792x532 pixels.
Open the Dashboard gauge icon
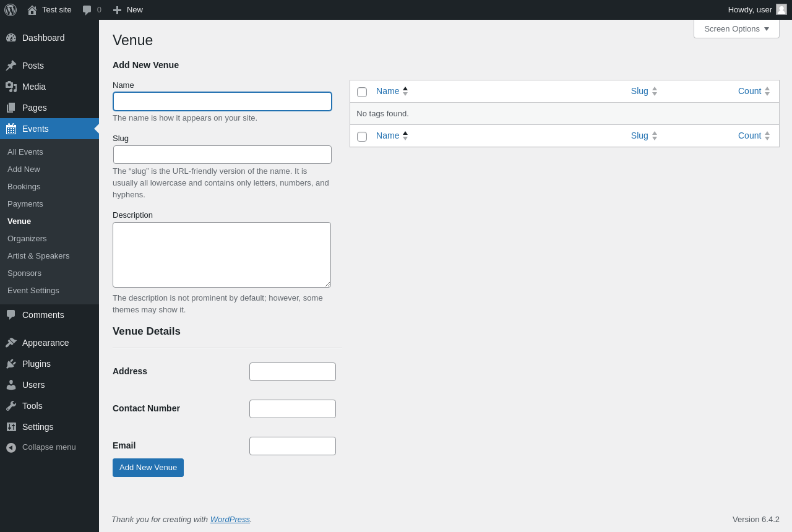[11, 38]
